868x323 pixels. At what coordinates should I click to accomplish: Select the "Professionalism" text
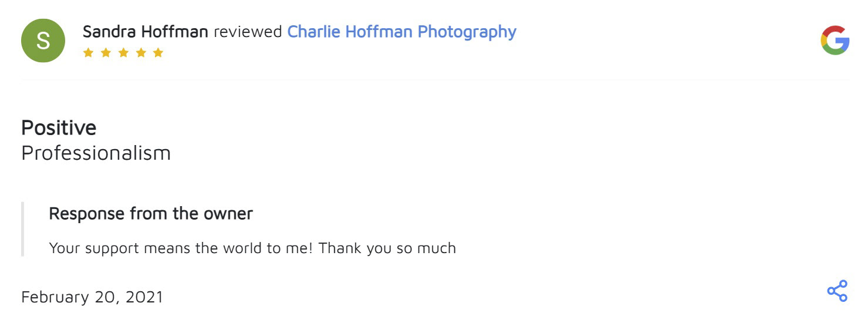[96, 153]
